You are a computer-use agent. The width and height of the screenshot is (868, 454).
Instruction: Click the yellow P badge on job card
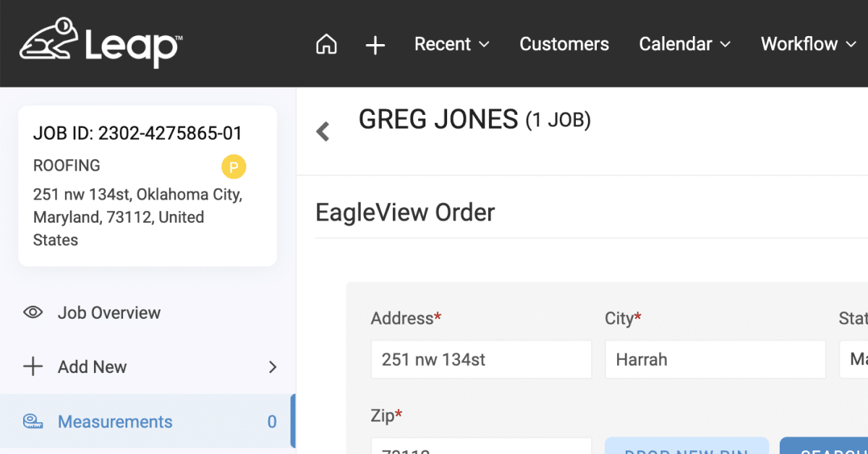pyautogui.click(x=234, y=167)
